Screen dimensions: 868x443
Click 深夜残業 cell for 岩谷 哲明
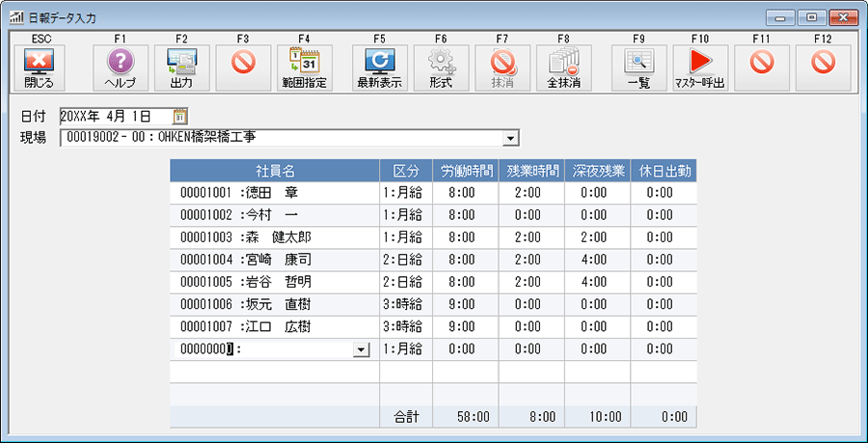coord(597,281)
